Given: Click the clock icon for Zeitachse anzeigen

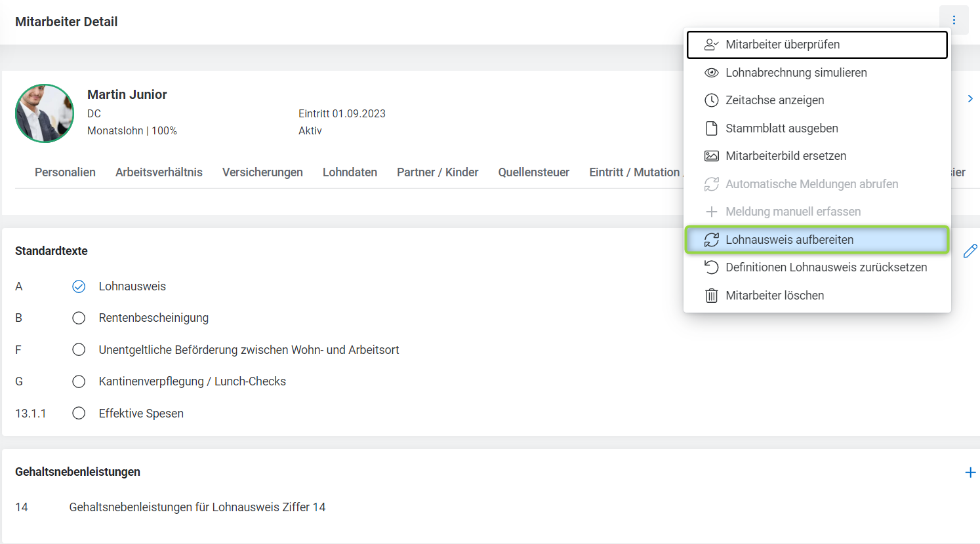Looking at the screenshot, I should 711,100.
